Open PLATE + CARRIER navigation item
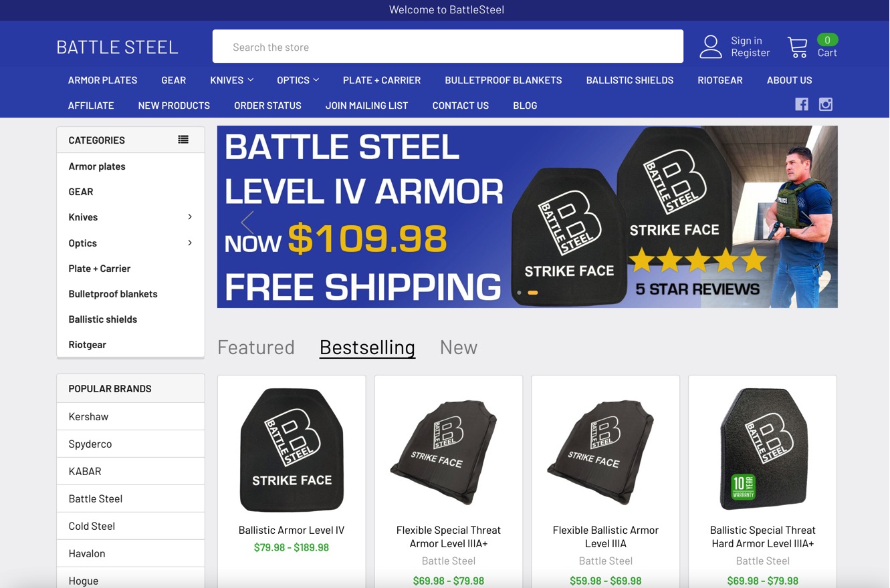Image resolution: width=890 pixels, height=588 pixels. pos(382,80)
